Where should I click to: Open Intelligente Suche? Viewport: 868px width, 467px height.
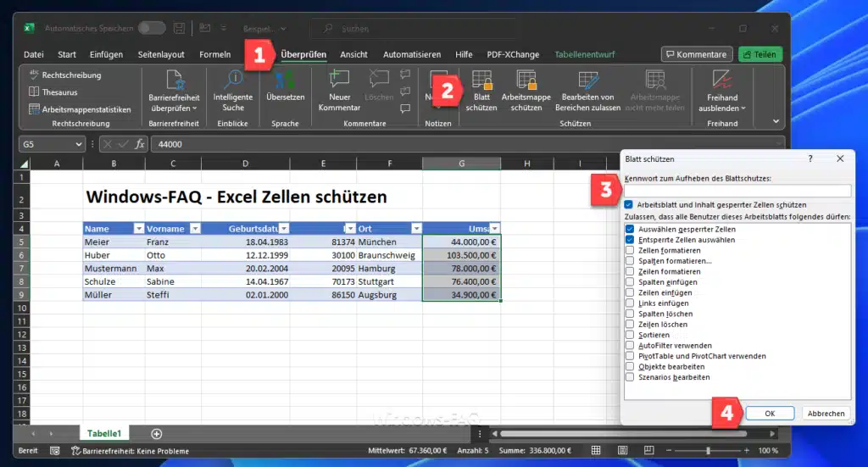pos(233,92)
